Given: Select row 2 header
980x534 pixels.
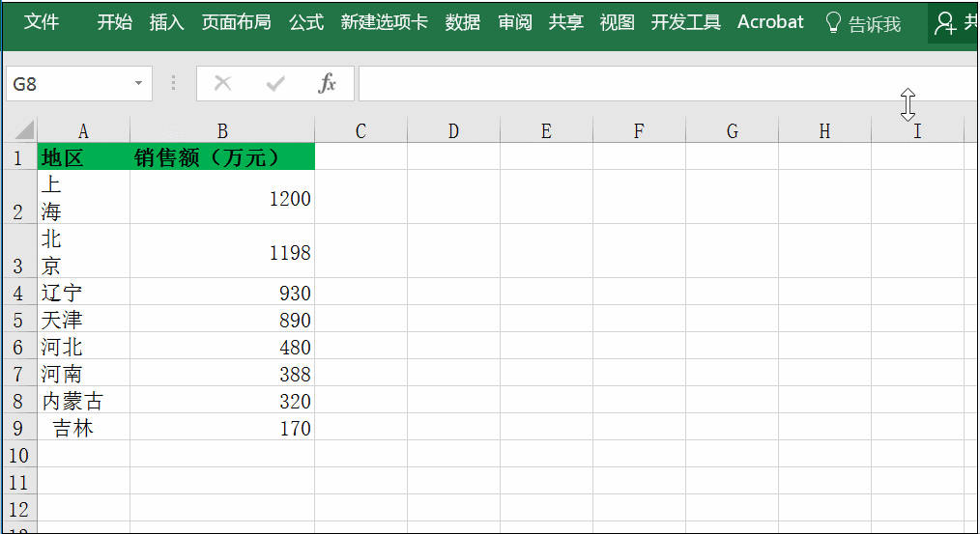Looking at the screenshot, I should click(18, 197).
